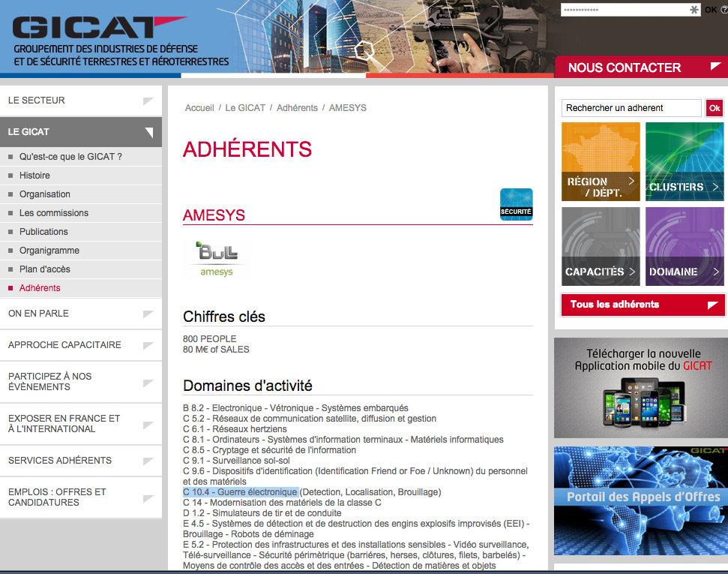Click the "80 M€ of SALES" figure
This screenshot has width=728, height=574.
click(217, 350)
